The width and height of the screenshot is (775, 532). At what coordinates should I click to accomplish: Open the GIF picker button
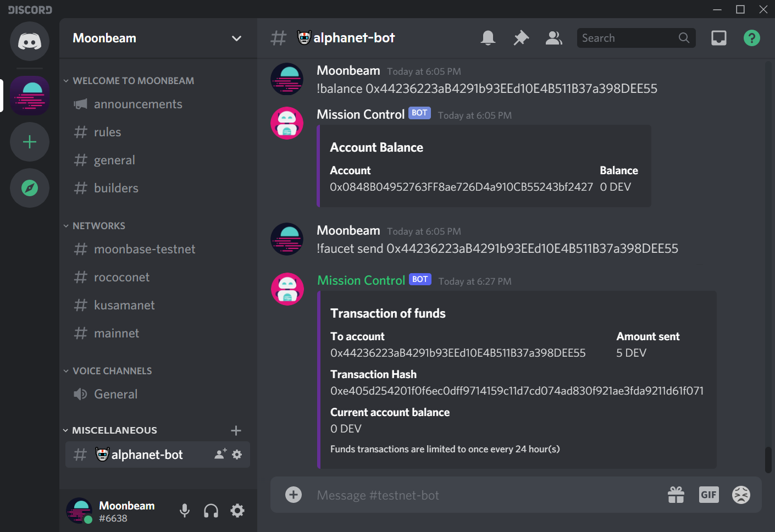click(x=709, y=495)
